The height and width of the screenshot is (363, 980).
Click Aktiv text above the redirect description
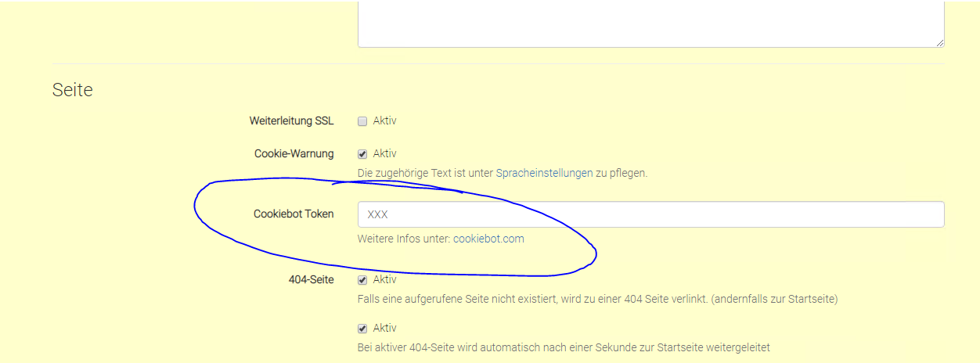(x=384, y=329)
